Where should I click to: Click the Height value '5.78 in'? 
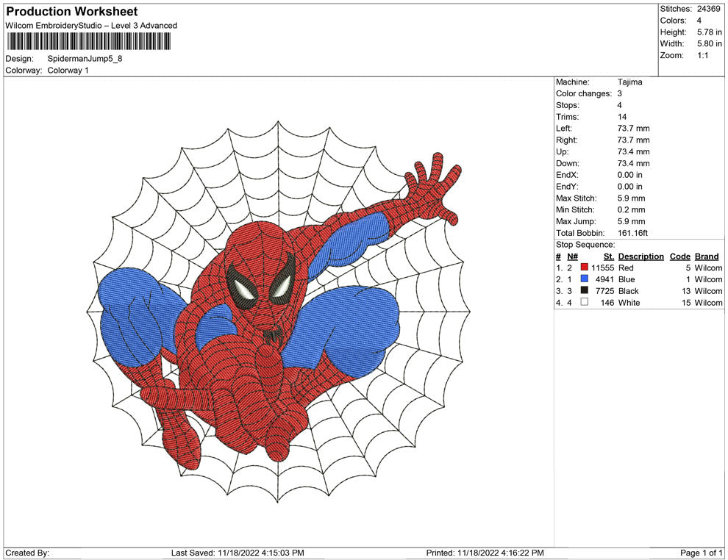[x=710, y=32]
